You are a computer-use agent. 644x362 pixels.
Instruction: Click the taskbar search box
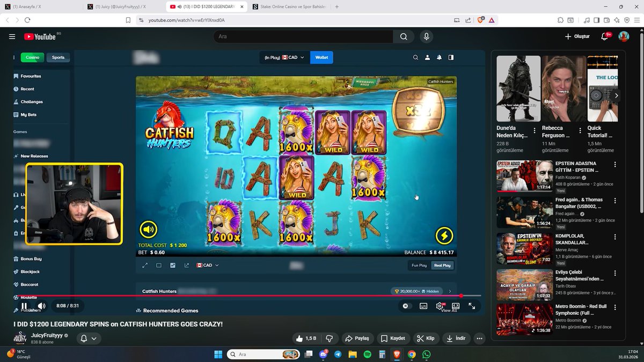click(263, 354)
